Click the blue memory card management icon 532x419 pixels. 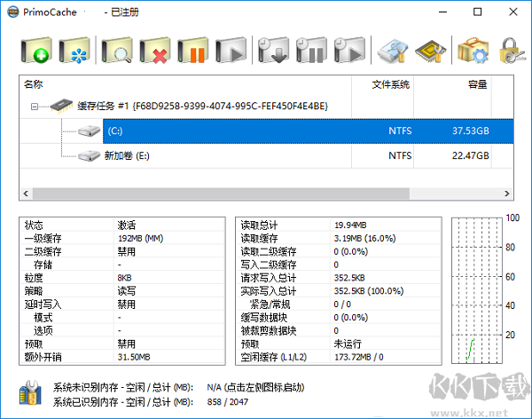point(393,51)
